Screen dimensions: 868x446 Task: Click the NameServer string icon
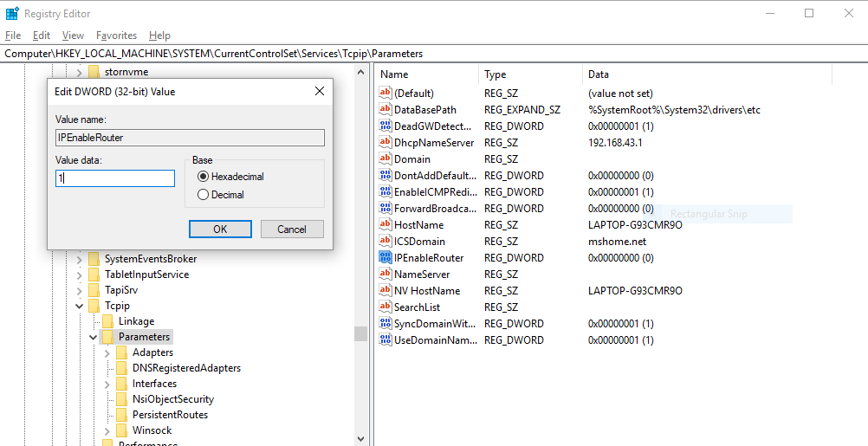point(385,274)
